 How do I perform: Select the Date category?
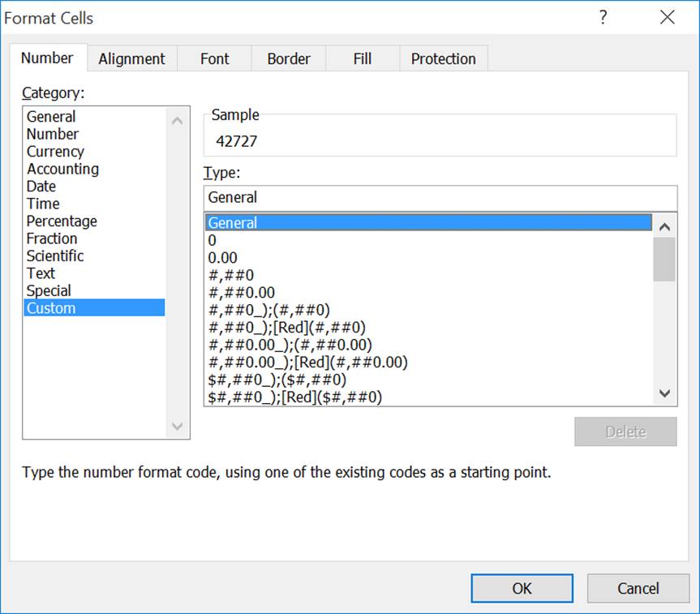pos(94,187)
